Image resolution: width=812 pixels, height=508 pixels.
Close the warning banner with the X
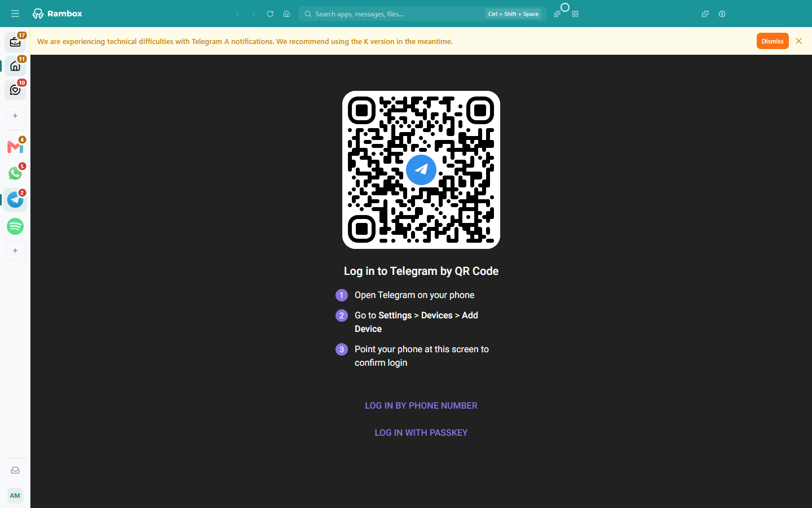[798, 41]
